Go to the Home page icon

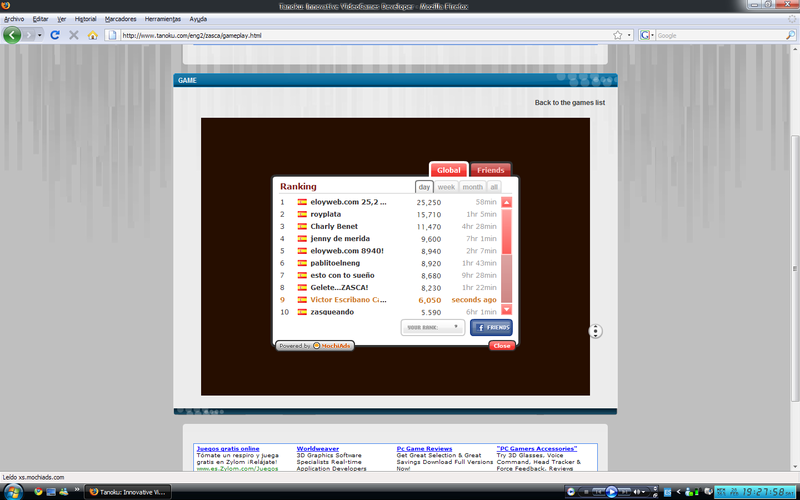(x=93, y=35)
